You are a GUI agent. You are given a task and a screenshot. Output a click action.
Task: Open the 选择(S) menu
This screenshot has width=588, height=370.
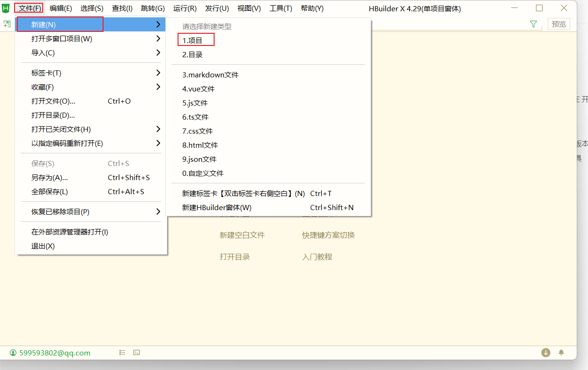point(92,8)
